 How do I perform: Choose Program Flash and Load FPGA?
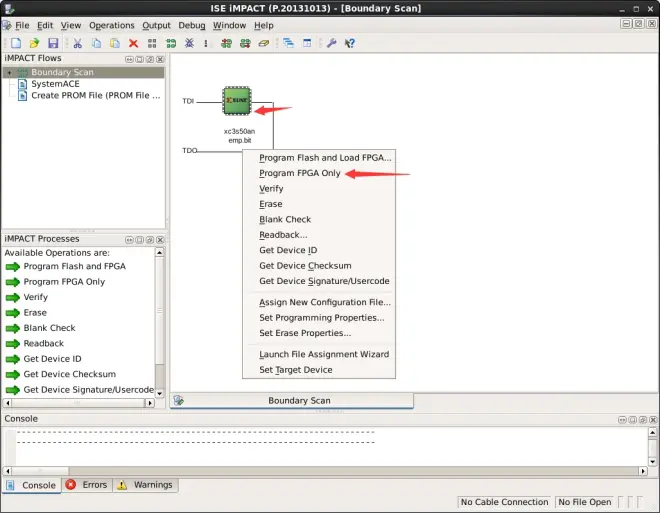pyautogui.click(x=319, y=158)
